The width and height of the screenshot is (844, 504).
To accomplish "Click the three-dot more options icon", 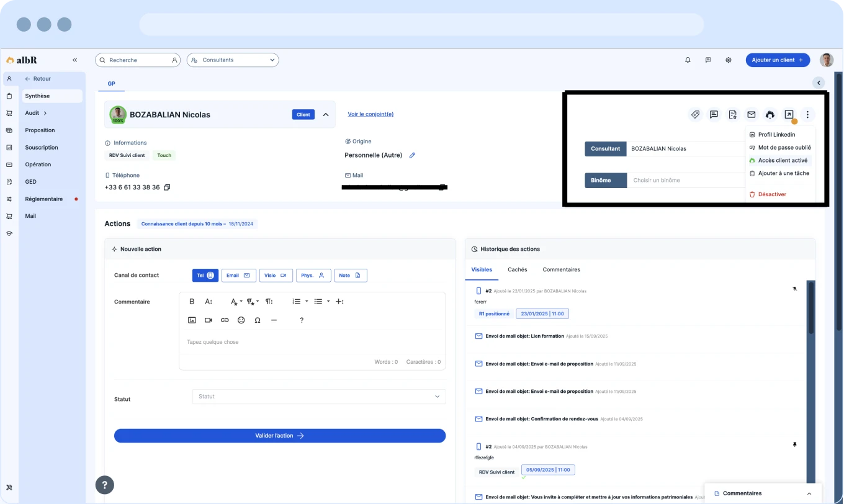I will pos(807,114).
